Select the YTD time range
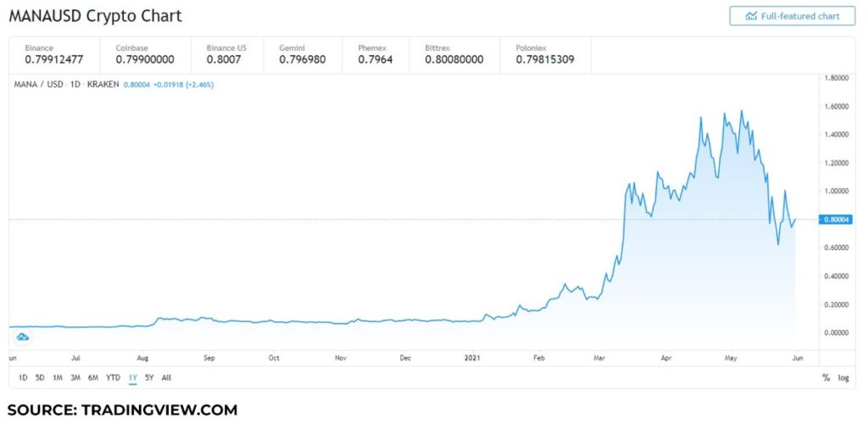This screenshot has height=424, width=868. (113, 377)
